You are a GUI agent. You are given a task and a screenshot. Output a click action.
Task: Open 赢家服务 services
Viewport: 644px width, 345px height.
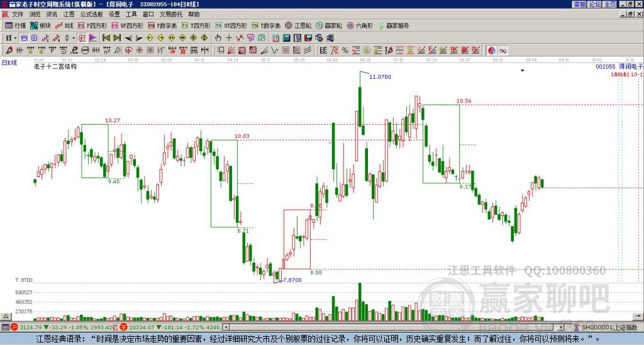point(394,25)
